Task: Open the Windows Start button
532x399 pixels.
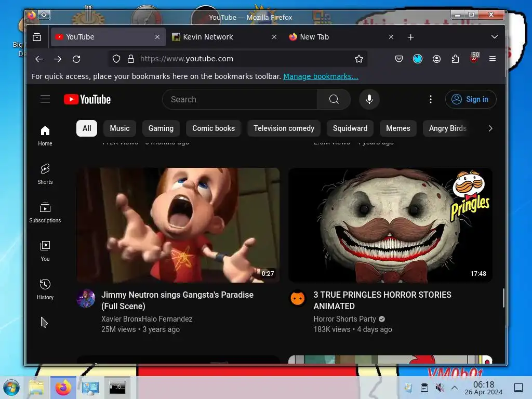Action: (x=12, y=388)
